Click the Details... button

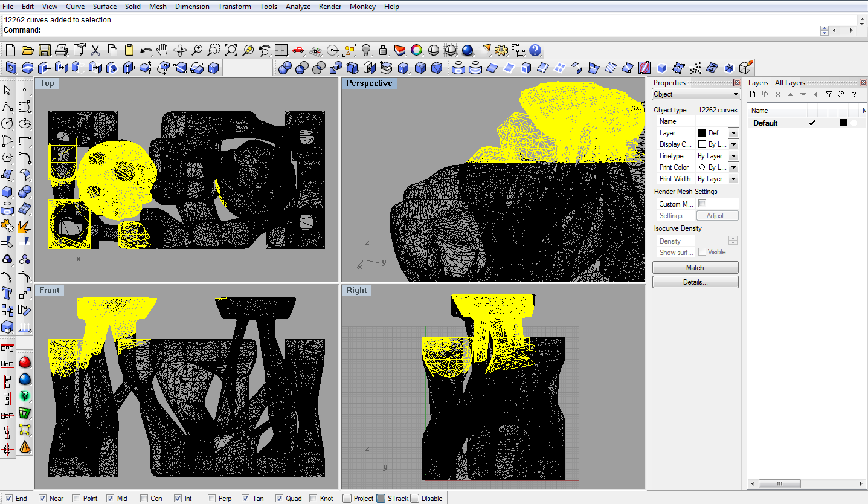pyautogui.click(x=695, y=282)
